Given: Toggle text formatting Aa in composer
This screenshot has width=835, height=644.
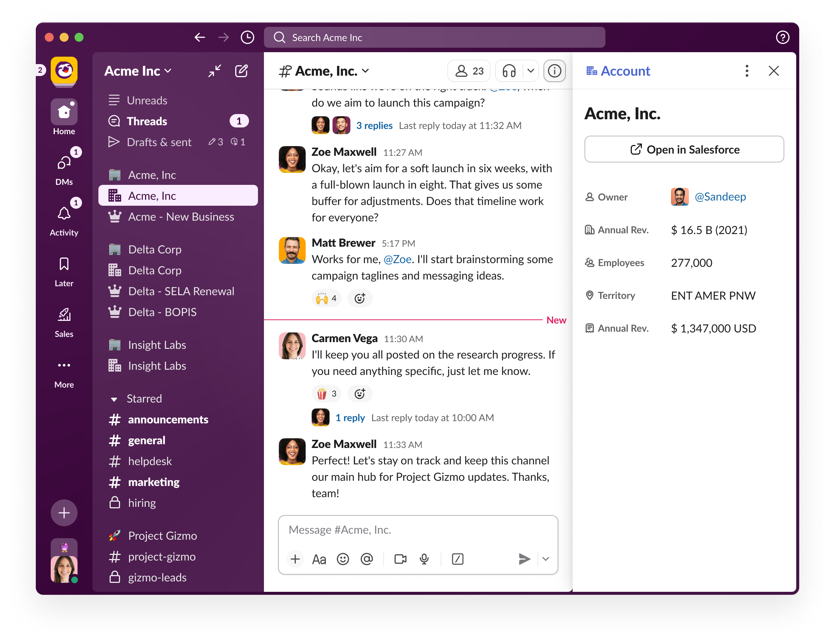Looking at the screenshot, I should point(319,559).
